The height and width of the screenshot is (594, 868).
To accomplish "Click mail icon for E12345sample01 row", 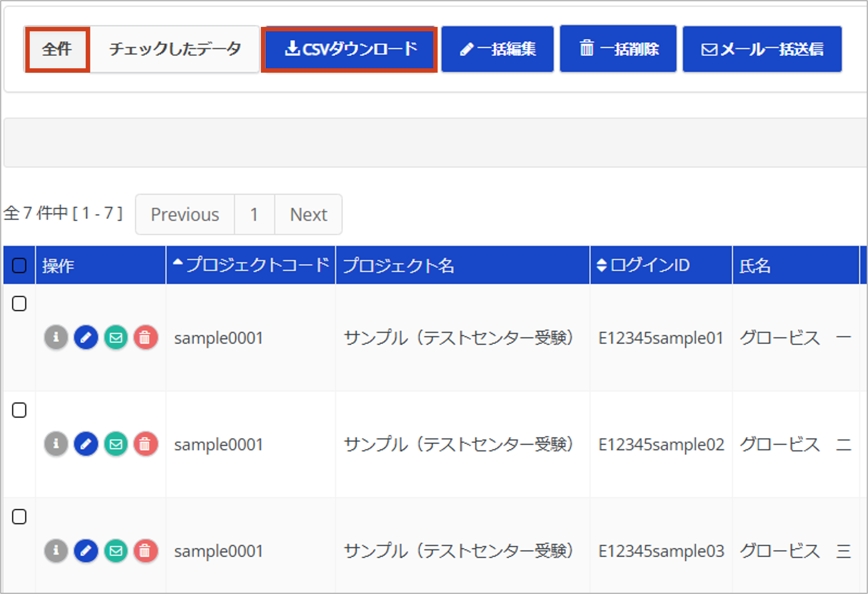I will pyautogui.click(x=116, y=338).
